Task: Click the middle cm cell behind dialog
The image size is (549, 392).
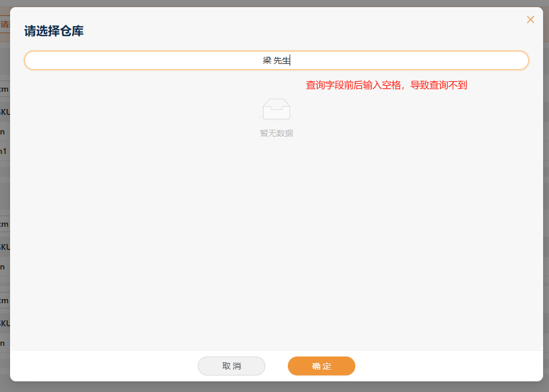Action: tap(4, 224)
